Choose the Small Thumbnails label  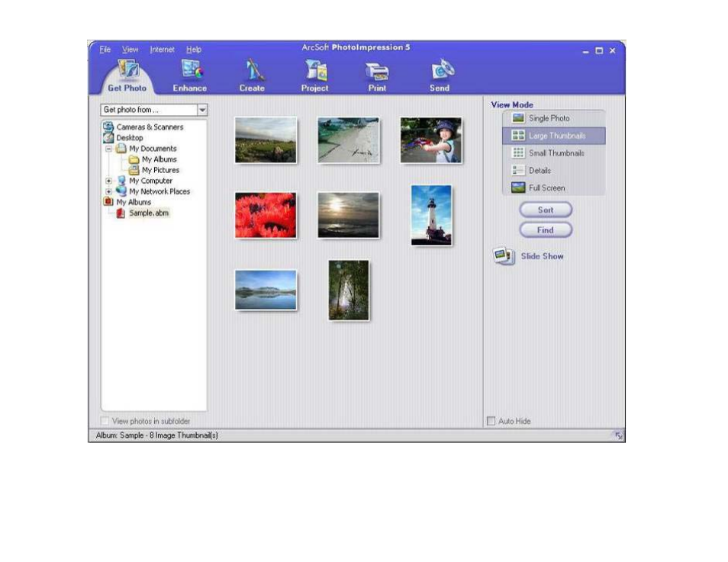pyautogui.click(x=556, y=153)
